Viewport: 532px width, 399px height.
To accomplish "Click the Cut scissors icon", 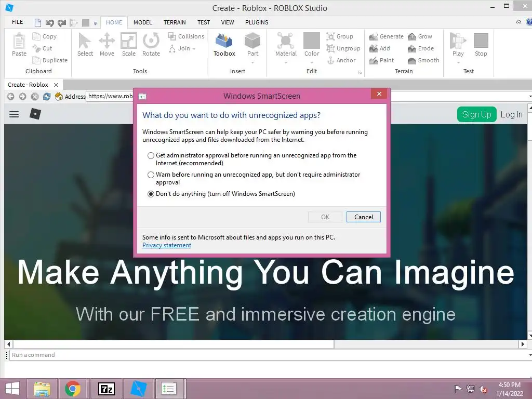I will tap(36, 48).
